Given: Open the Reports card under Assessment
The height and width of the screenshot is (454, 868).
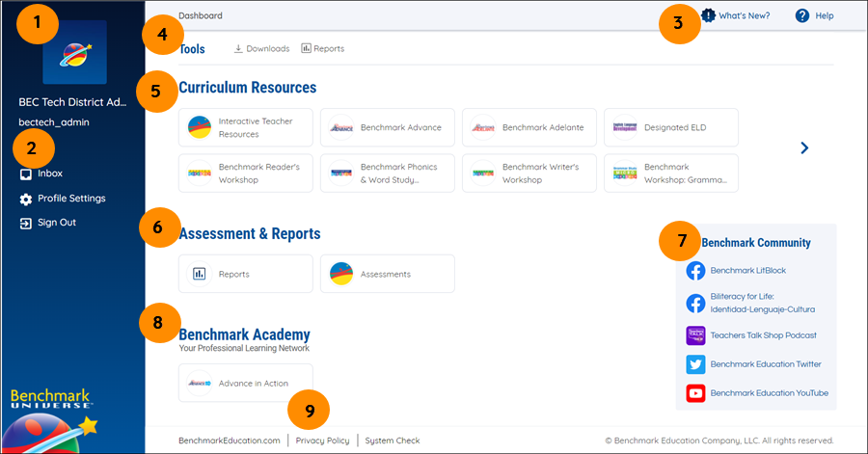Looking at the screenshot, I should tap(246, 274).
